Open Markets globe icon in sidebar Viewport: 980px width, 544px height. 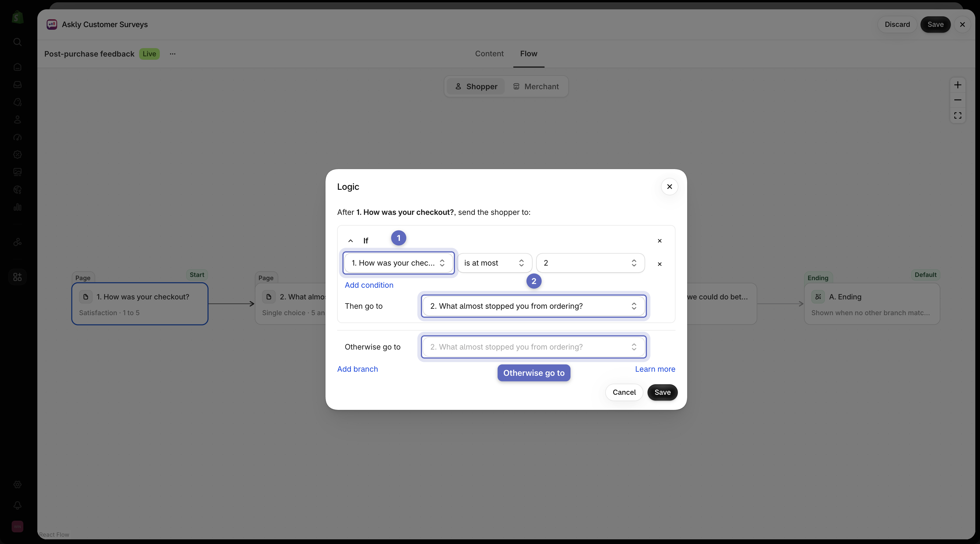[x=17, y=190]
